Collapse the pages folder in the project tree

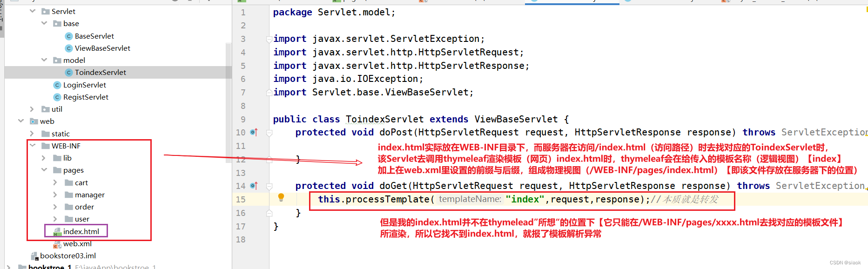click(x=44, y=170)
